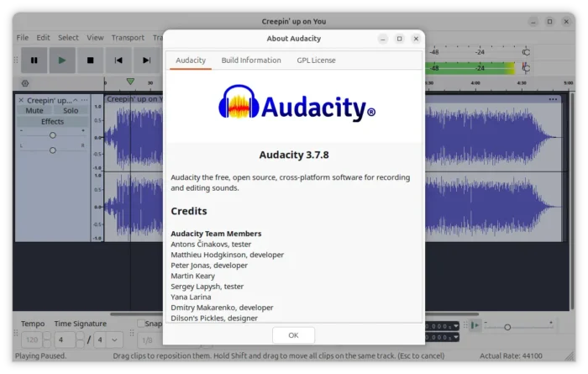Image resolution: width=588 pixels, height=374 pixels.
Task: Click the 'Audacity 3.7.8' version heading
Action: [x=294, y=155]
